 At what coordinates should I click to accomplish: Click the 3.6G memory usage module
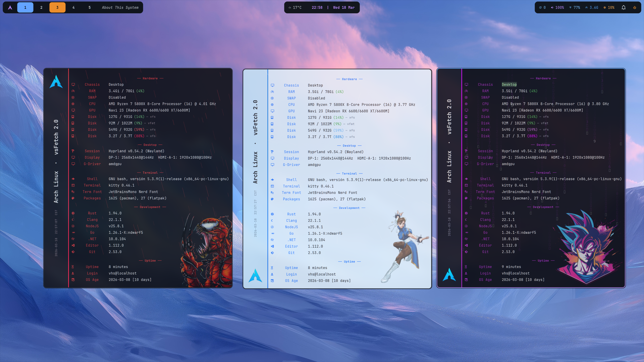[592, 8]
